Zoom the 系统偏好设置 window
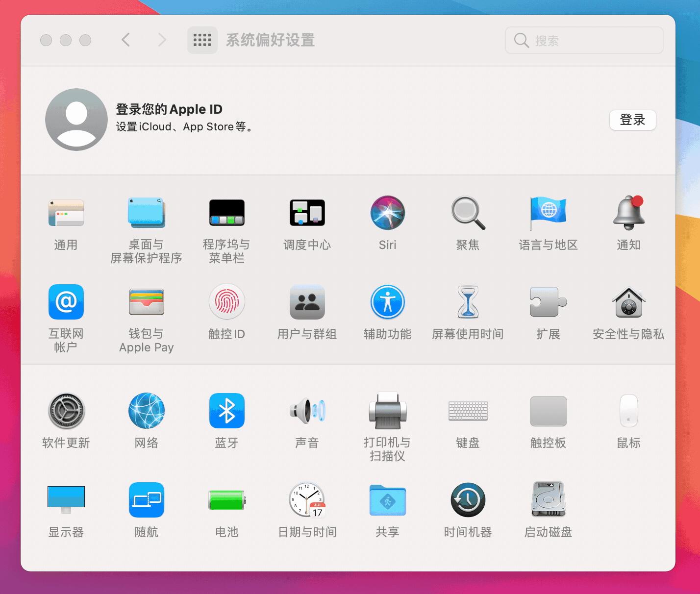 85,40
